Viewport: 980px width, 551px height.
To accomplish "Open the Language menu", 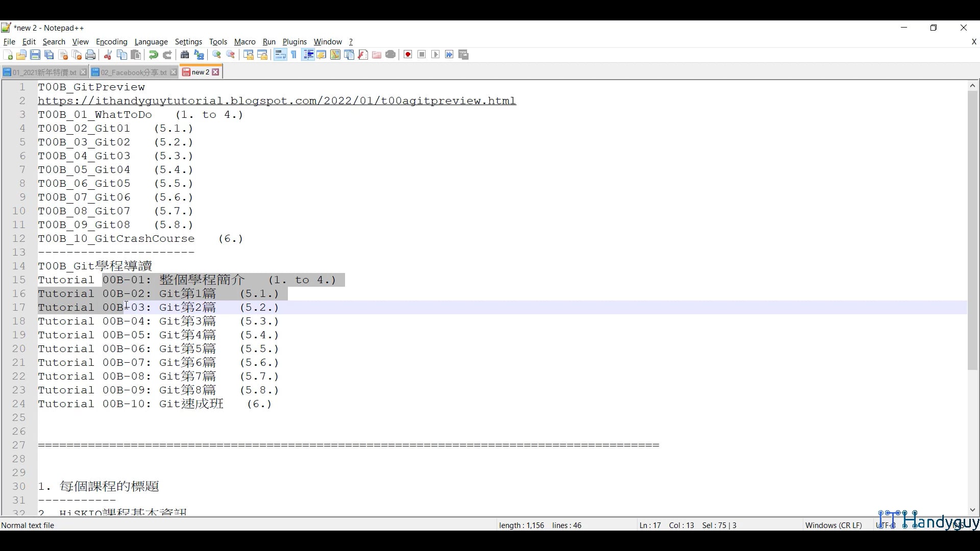I will click(151, 42).
